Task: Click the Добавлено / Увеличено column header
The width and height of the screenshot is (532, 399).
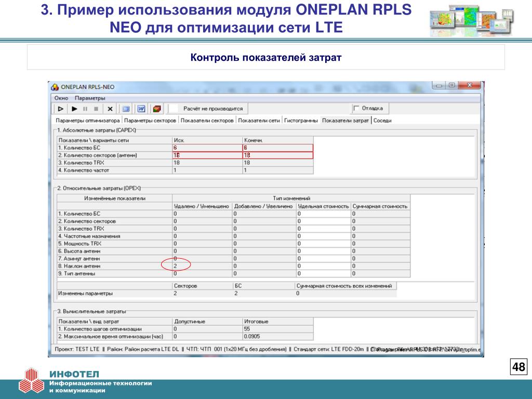Action: [264, 206]
